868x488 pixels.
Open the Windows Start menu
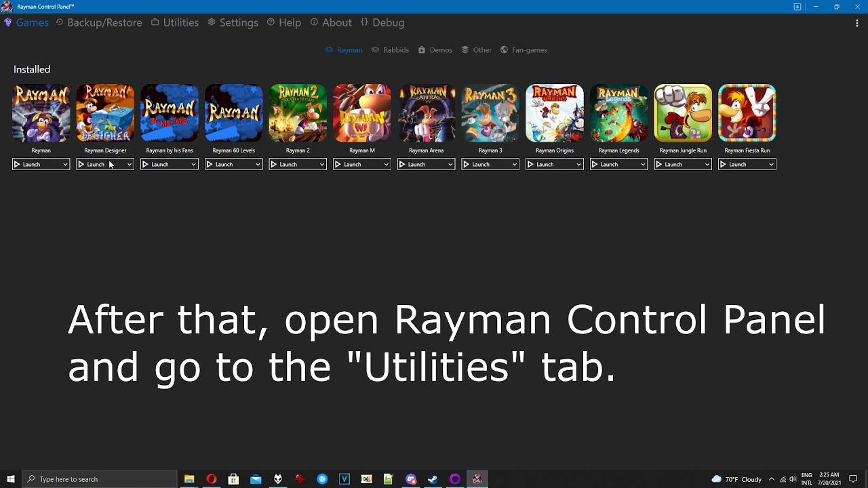(x=11, y=479)
